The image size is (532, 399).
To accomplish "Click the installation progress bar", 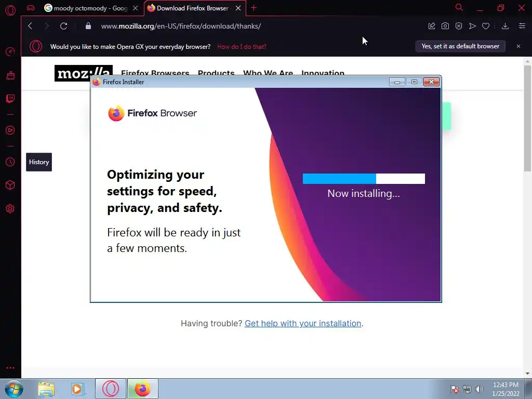I will pyautogui.click(x=364, y=179).
